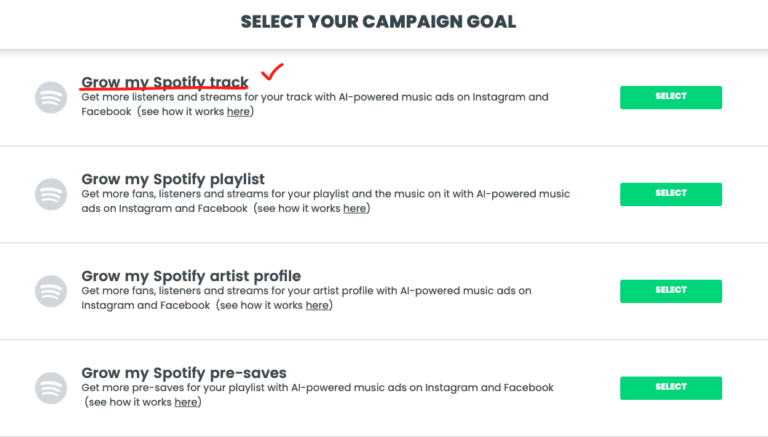768x437 pixels.
Task: Click the "Grow my Spotify playlist" heading
Action: 173,179
